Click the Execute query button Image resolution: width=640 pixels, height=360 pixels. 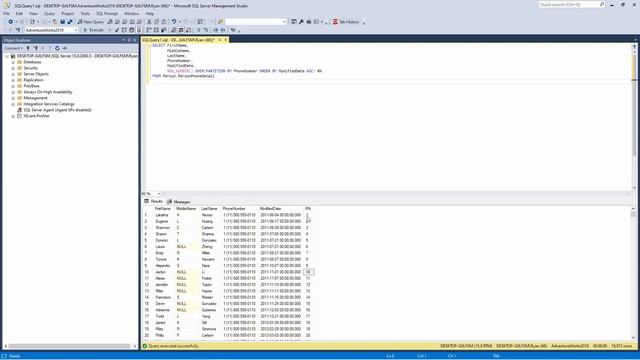(93, 30)
